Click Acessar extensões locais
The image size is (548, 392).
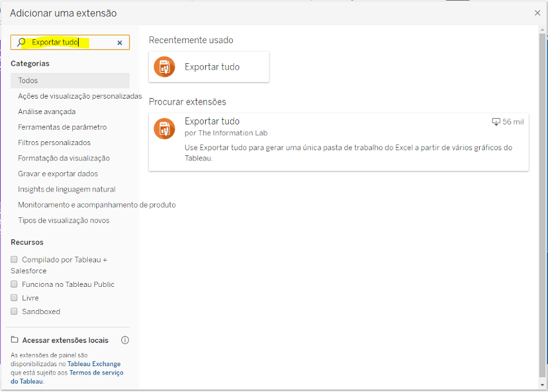(x=65, y=340)
